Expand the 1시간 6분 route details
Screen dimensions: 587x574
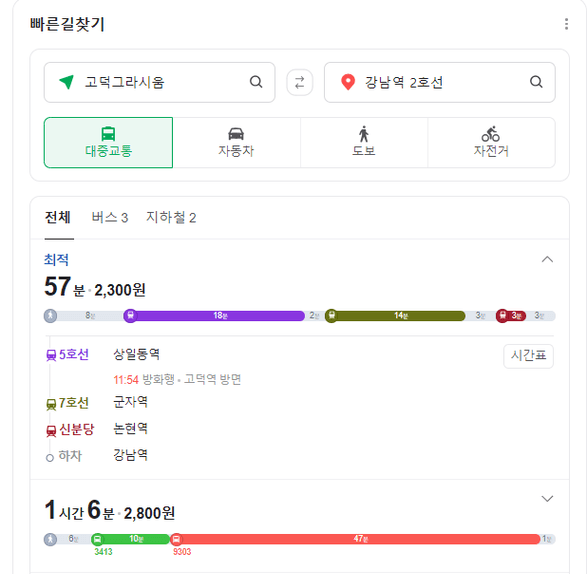pyautogui.click(x=547, y=498)
